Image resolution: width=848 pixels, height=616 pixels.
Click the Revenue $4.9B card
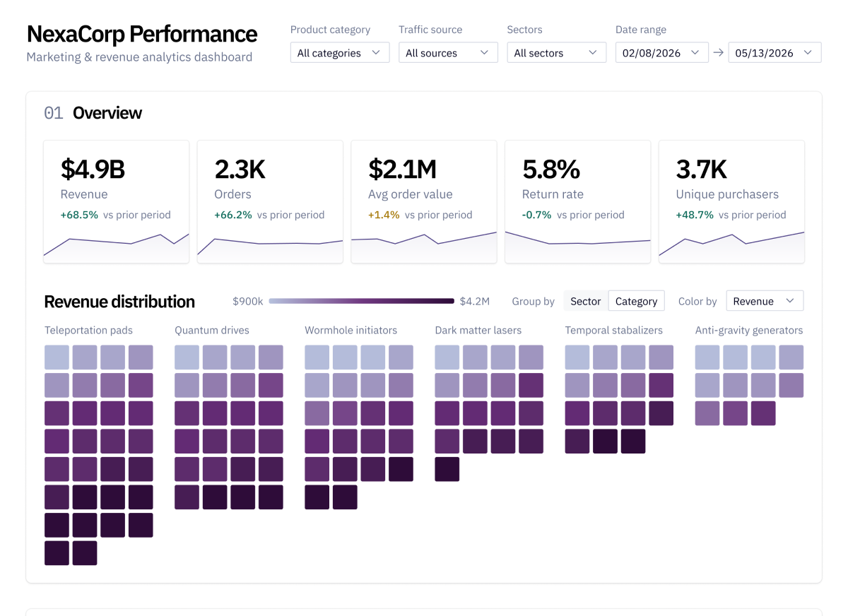[117, 201]
